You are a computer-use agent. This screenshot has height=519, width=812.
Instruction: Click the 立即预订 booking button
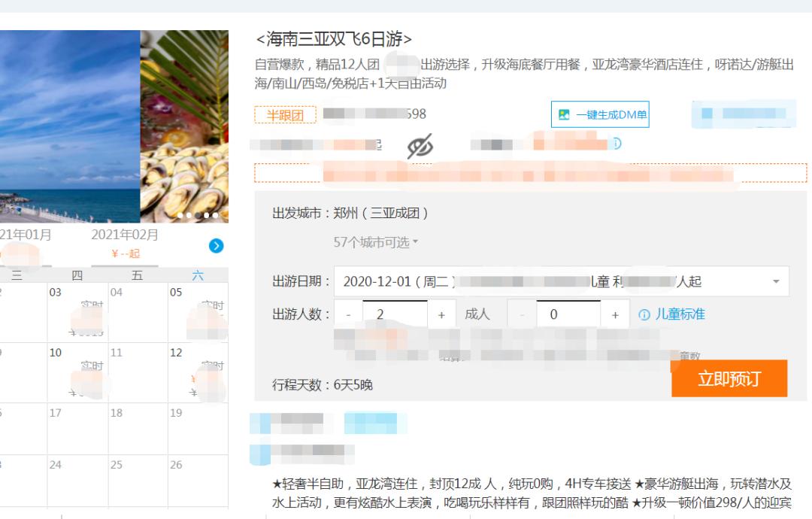click(x=729, y=378)
